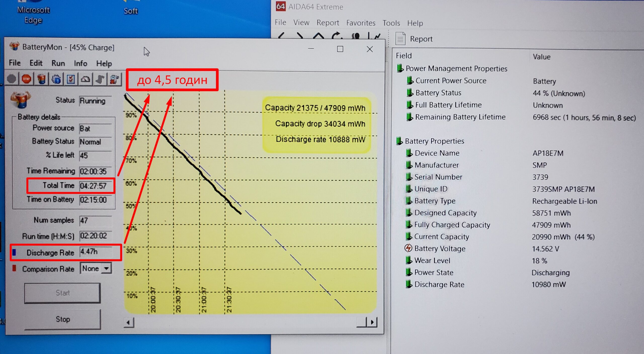Click the graph's right scroll arrow
The image size is (644, 354).
(x=372, y=322)
